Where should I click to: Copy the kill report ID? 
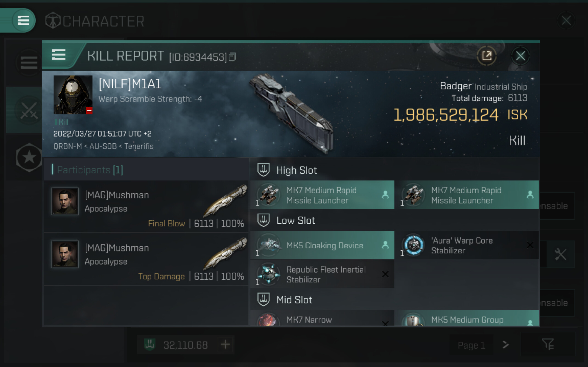tap(232, 57)
